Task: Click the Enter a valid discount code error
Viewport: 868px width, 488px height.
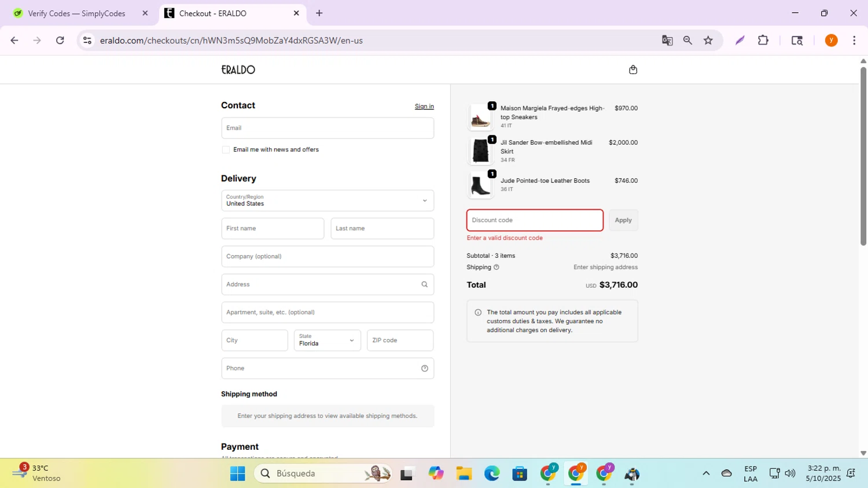Action: tap(505, 238)
